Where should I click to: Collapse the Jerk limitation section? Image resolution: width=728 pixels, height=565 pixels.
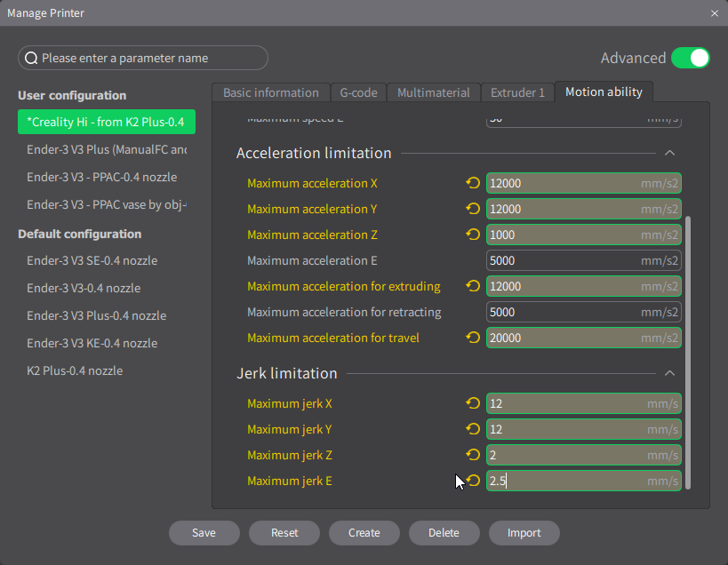(x=670, y=373)
